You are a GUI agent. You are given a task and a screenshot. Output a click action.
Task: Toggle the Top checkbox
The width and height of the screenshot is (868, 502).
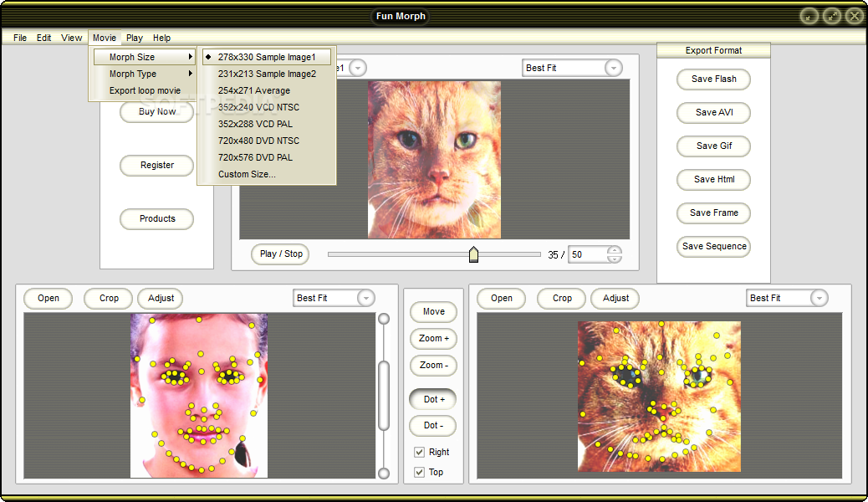pos(420,472)
